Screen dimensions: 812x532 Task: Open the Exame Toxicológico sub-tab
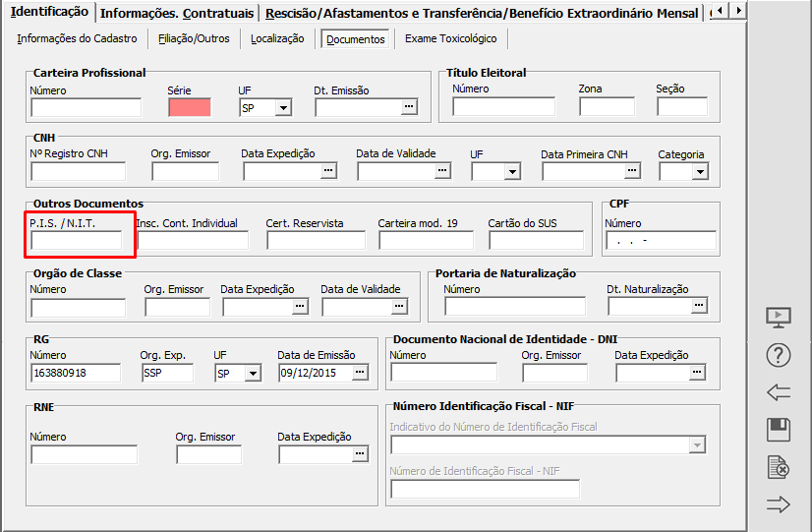(450, 38)
